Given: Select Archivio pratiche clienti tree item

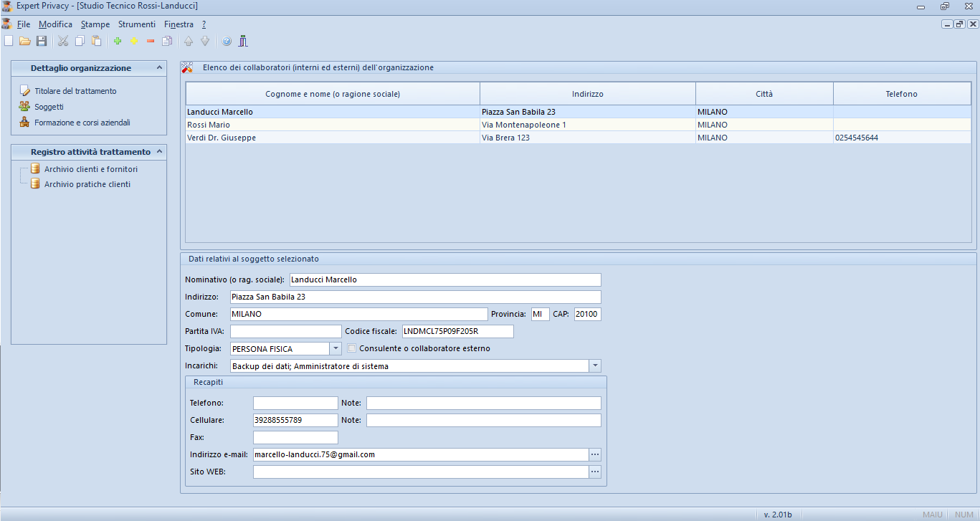Looking at the screenshot, I should click(87, 184).
